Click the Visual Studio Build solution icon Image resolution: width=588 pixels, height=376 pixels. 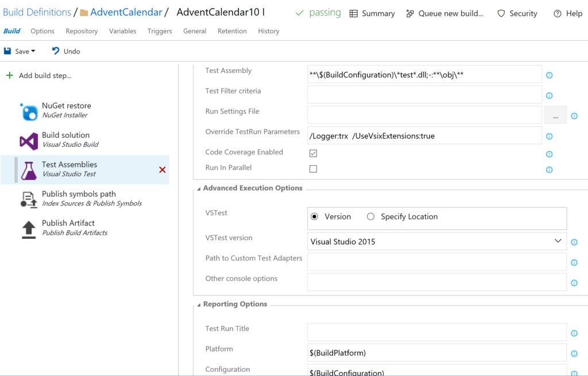[29, 141]
